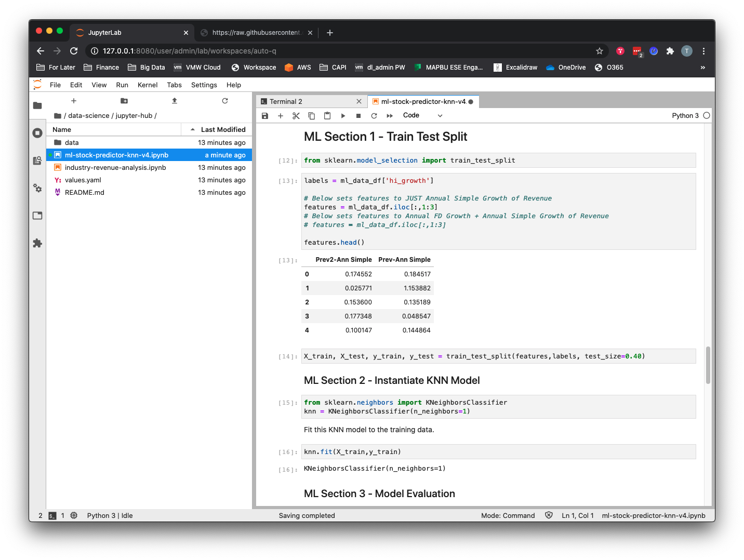Open the Kernel menu
The height and width of the screenshot is (560, 744).
point(148,85)
